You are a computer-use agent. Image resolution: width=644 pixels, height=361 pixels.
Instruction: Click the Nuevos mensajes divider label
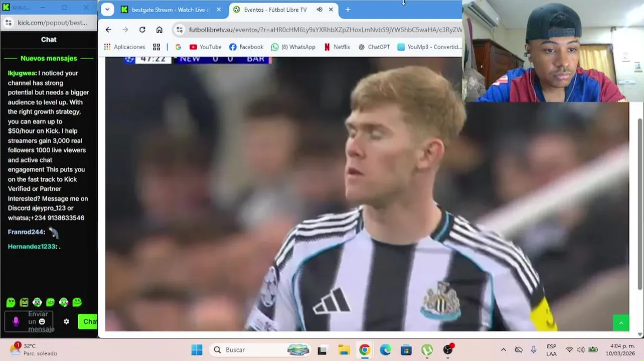pyautogui.click(x=49, y=58)
